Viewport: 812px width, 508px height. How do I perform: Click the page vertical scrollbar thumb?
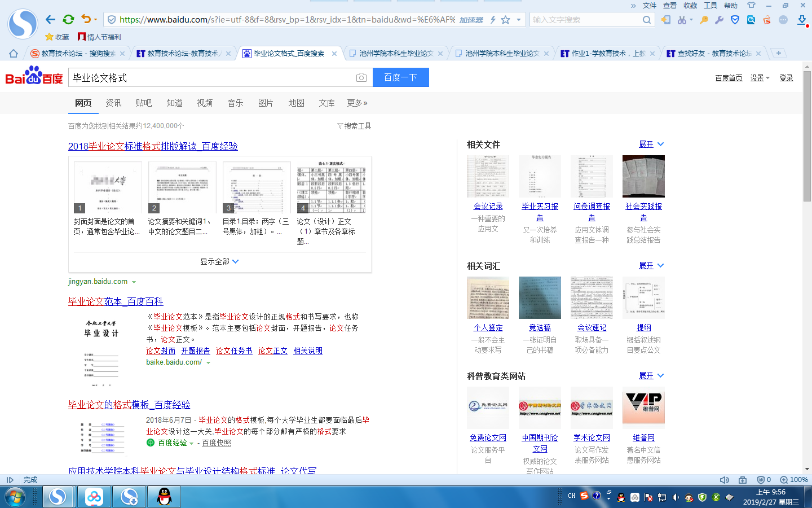click(x=807, y=135)
